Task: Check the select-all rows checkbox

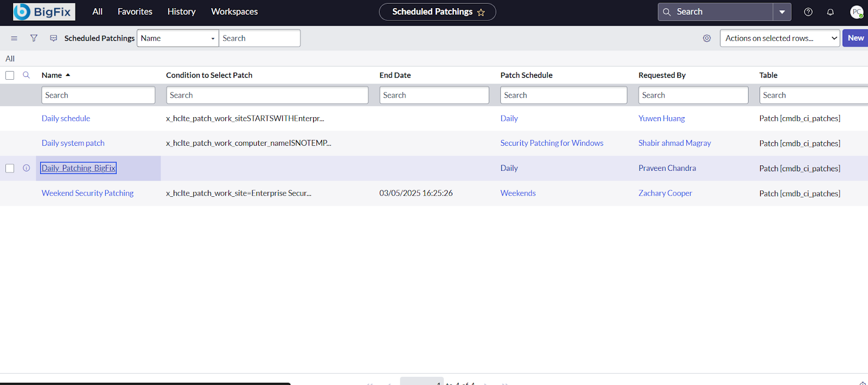Action: (10, 75)
